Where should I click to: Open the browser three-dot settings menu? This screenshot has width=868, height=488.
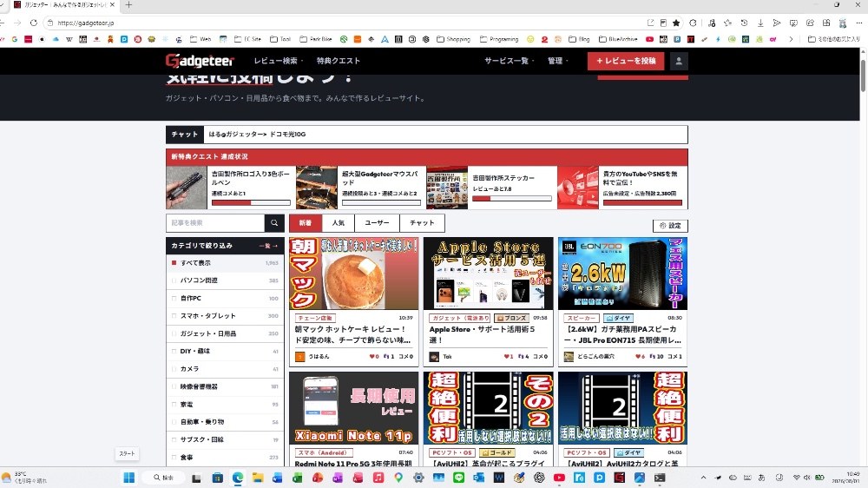859,23
